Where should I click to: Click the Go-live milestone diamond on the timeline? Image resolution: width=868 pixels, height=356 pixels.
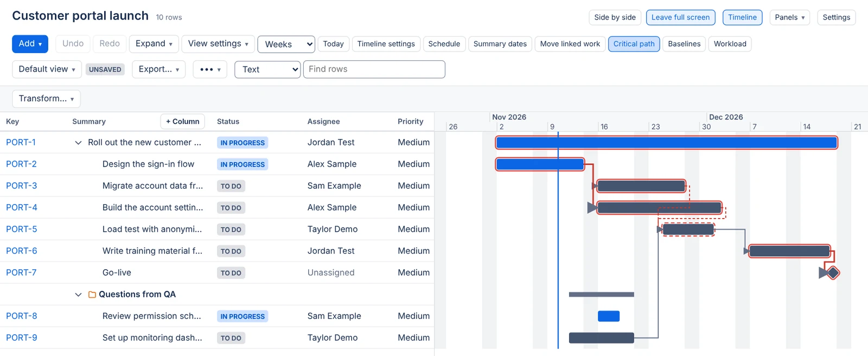click(x=833, y=272)
